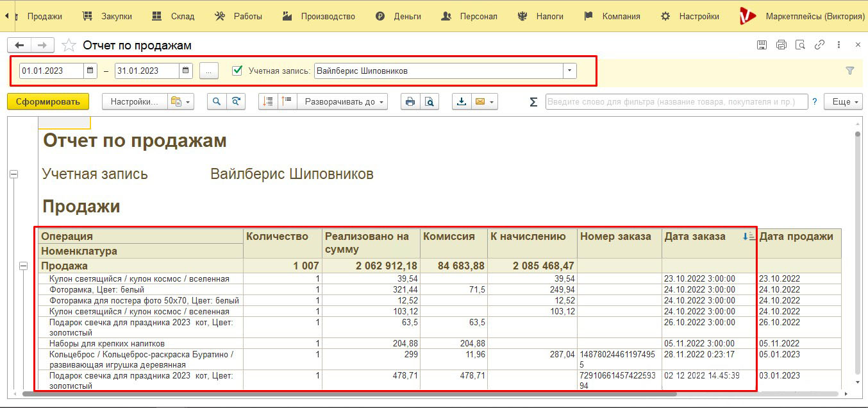
Task: Click the find magnifier icon
Action: tap(217, 101)
